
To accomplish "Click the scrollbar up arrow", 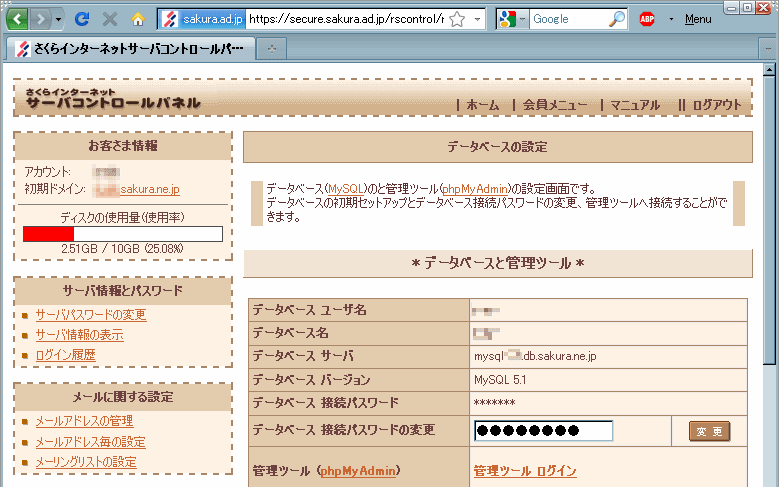I will click(769, 69).
